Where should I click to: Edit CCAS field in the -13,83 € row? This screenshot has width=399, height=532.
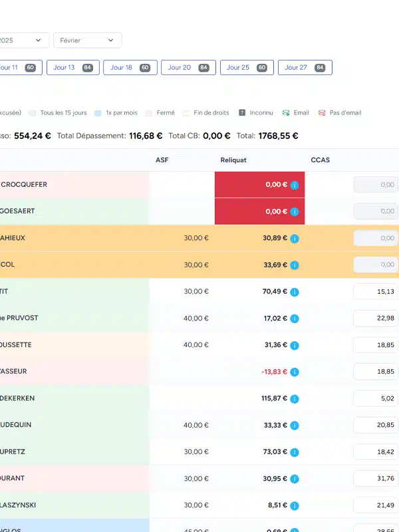click(x=375, y=372)
